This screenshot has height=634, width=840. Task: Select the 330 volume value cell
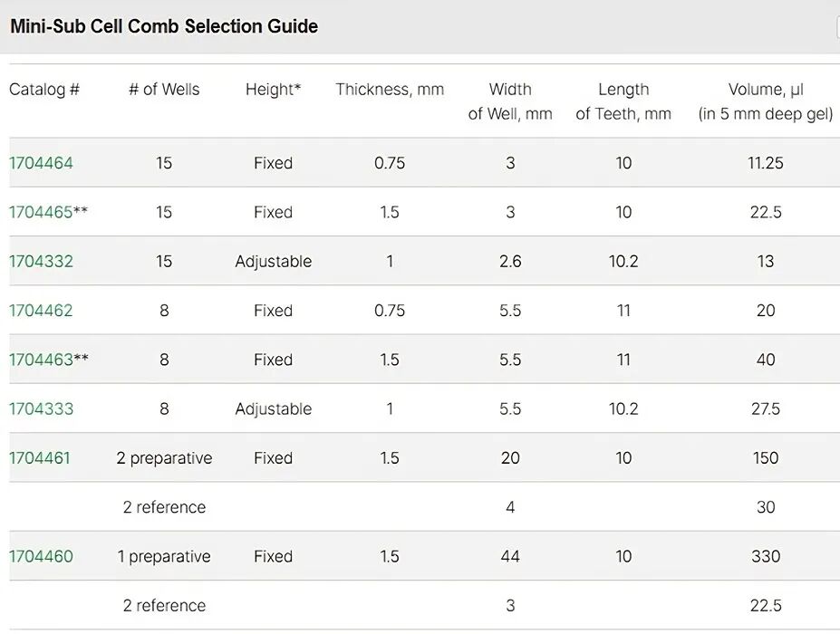tap(766, 556)
